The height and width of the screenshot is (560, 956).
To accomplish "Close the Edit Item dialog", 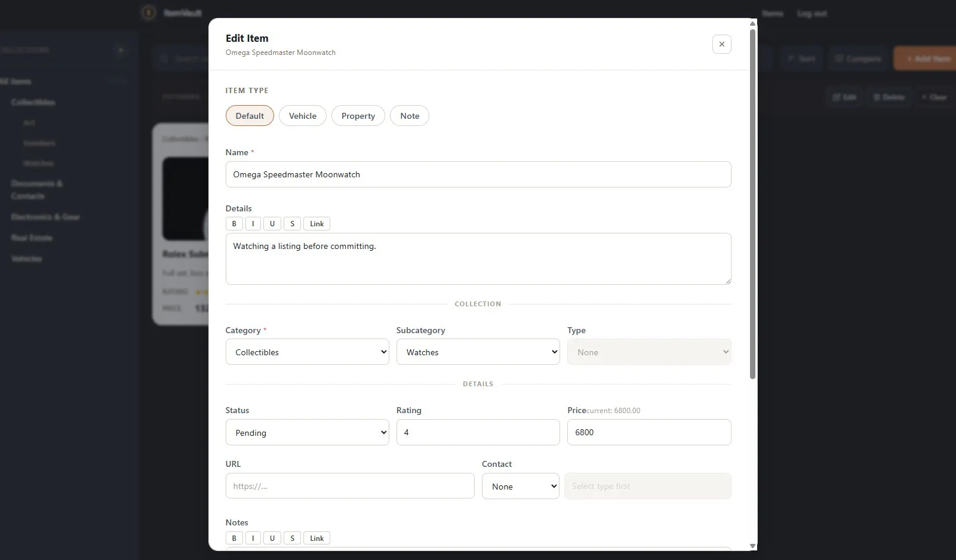I will (x=721, y=44).
